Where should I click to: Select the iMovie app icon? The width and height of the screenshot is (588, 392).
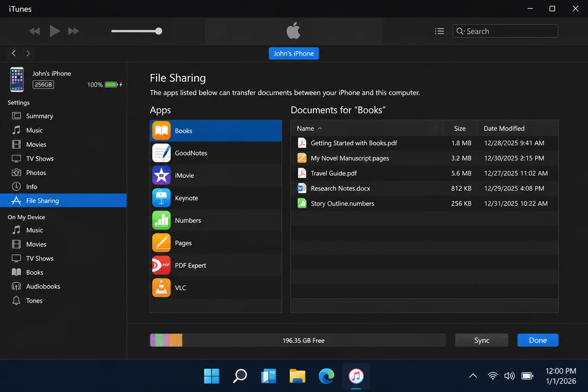pos(162,175)
